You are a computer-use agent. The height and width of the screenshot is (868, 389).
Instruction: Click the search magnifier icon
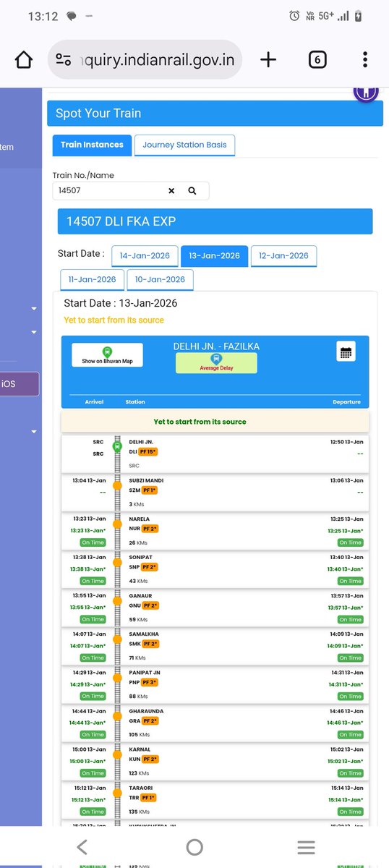click(192, 191)
